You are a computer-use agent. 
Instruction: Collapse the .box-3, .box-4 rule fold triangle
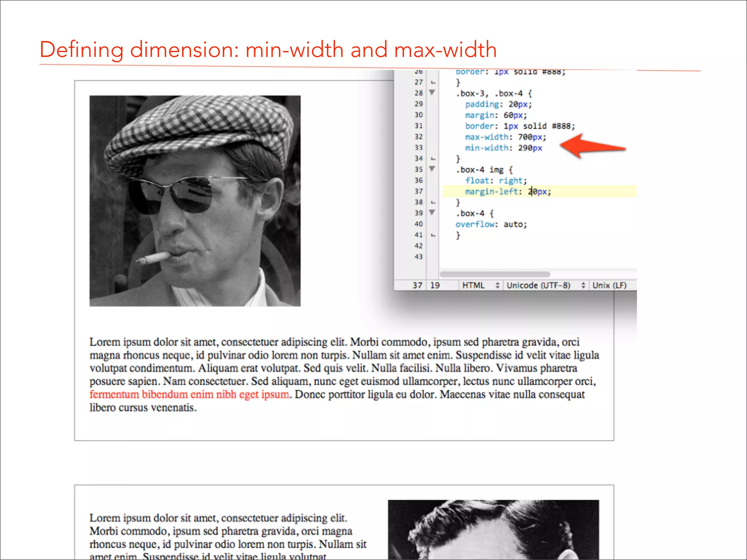[432, 93]
